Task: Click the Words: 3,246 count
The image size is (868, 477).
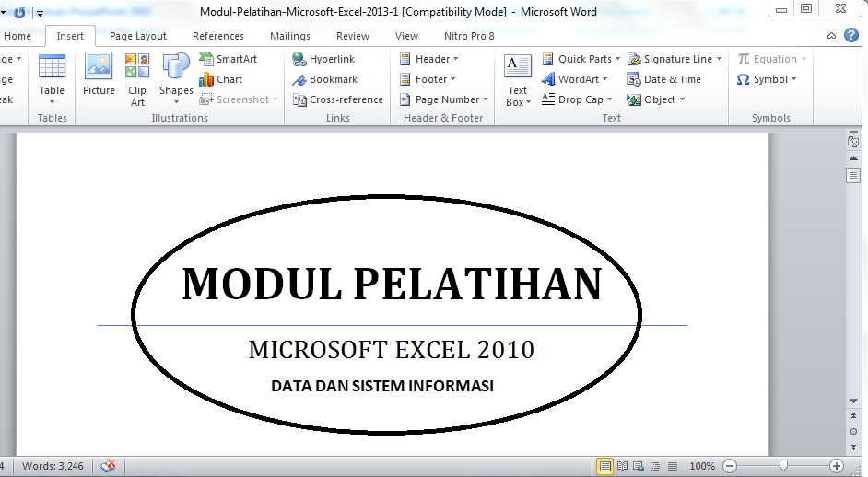Action: (x=53, y=466)
